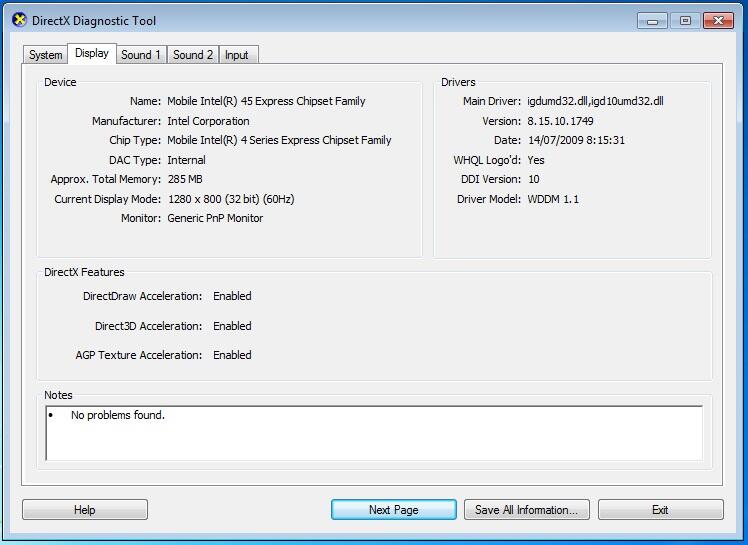Click the Next Page button
Screen dimensions: 748x545
[394, 510]
